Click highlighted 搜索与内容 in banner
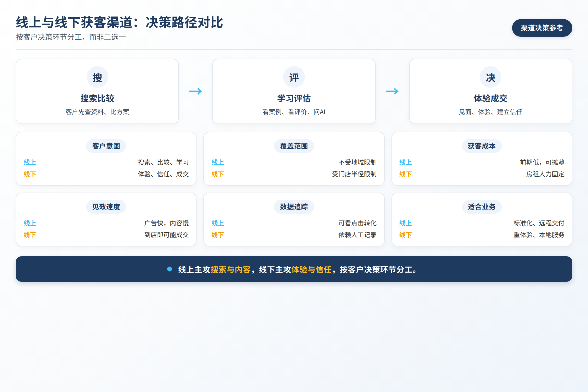Viewport: 588px width, 392px height. (x=231, y=269)
